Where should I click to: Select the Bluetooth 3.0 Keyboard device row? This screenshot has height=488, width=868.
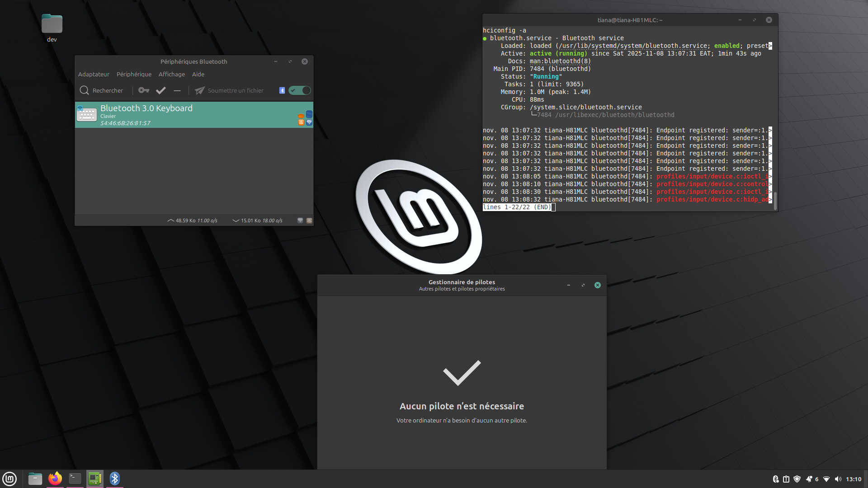pyautogui.click(x=194, y=115)
